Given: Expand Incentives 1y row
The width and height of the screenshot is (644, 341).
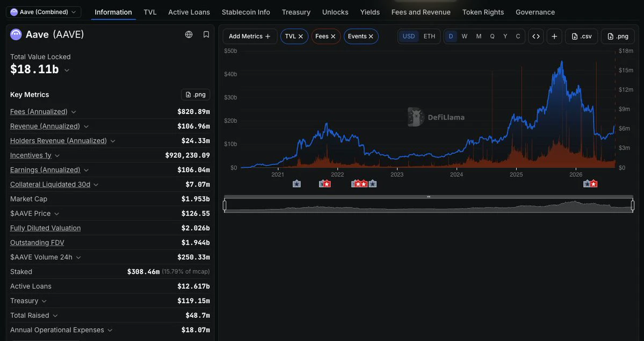Looking at the screenshot, I should (57, 155).
